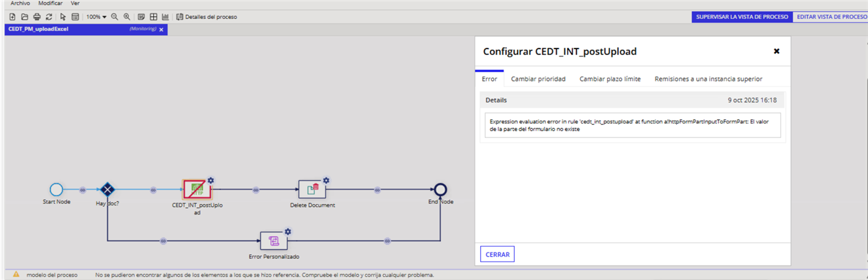Open the Archivo menu
The height and width of the screenshot is (280, 868).
[20, 3]
